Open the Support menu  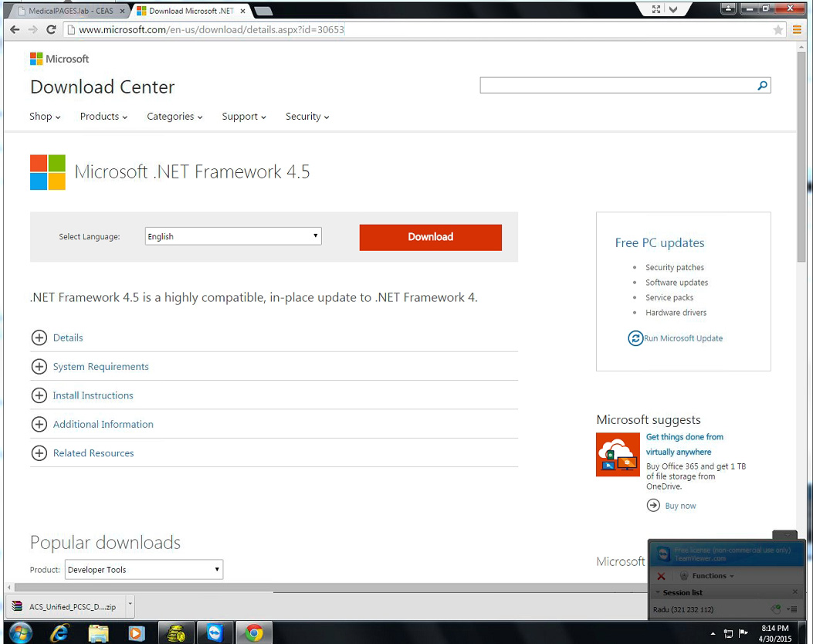pos(244,117)
